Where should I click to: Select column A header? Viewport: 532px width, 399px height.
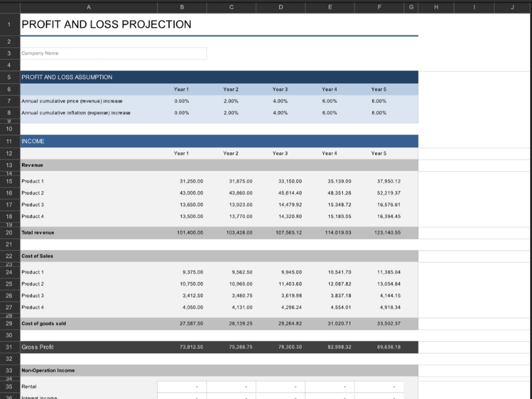88,7
